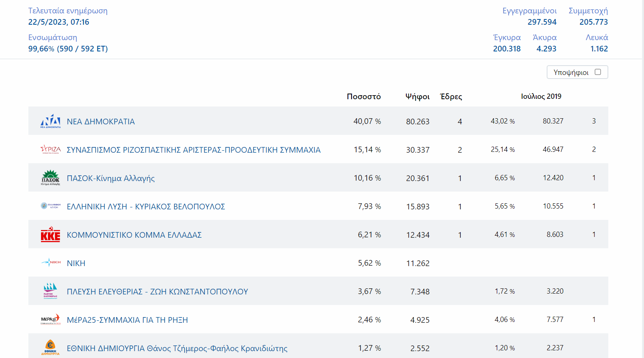Click the Ιούλιος 2019 column header
This screenshot has height=358, width=644.
(541, 96)
